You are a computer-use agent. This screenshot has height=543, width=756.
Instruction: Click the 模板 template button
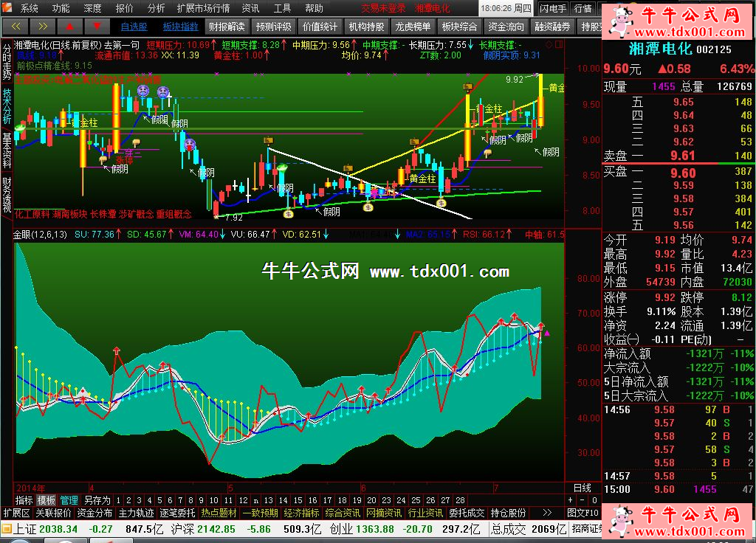[47, 500]
